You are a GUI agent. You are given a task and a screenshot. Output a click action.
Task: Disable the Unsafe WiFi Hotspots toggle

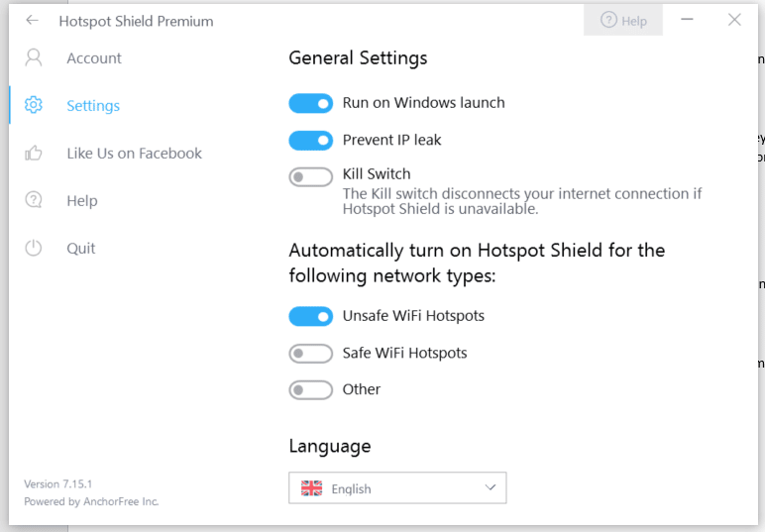pyautogui.click(x=311, y=316)
